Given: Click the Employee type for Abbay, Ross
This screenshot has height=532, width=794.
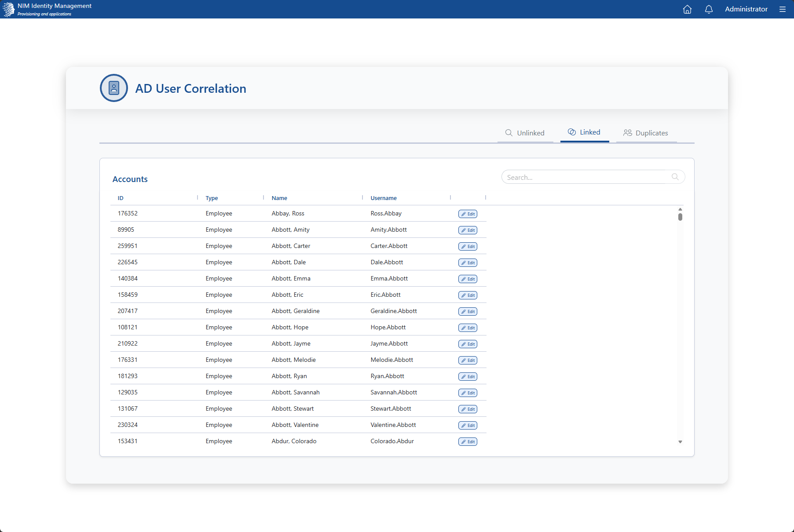Looking at the screenshot, I should pos(219,213).
